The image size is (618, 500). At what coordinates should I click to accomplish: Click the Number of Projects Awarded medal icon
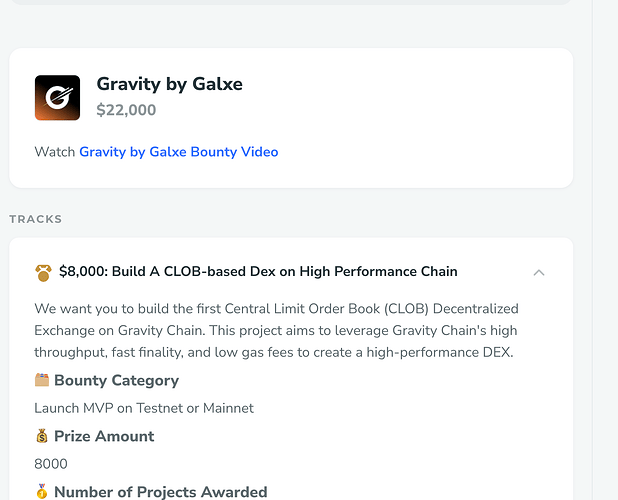click(42, 492)
